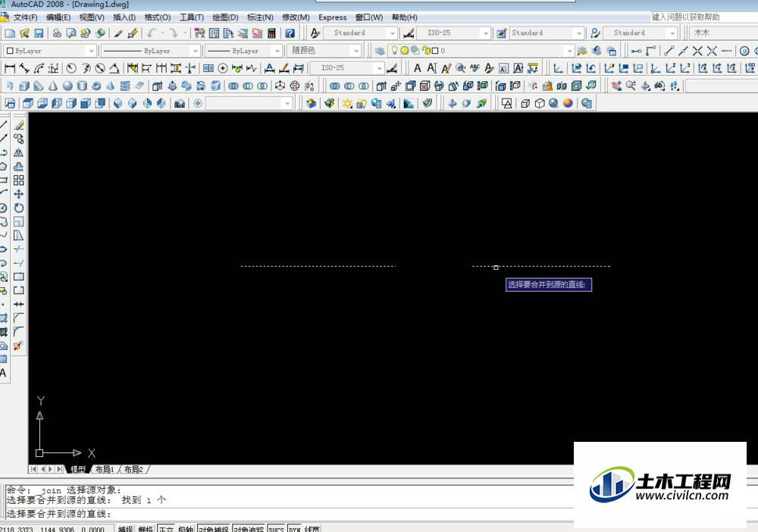
Task: Toggle the 正交 (Ortho) mode in status bar
Action: click(165, 528)
